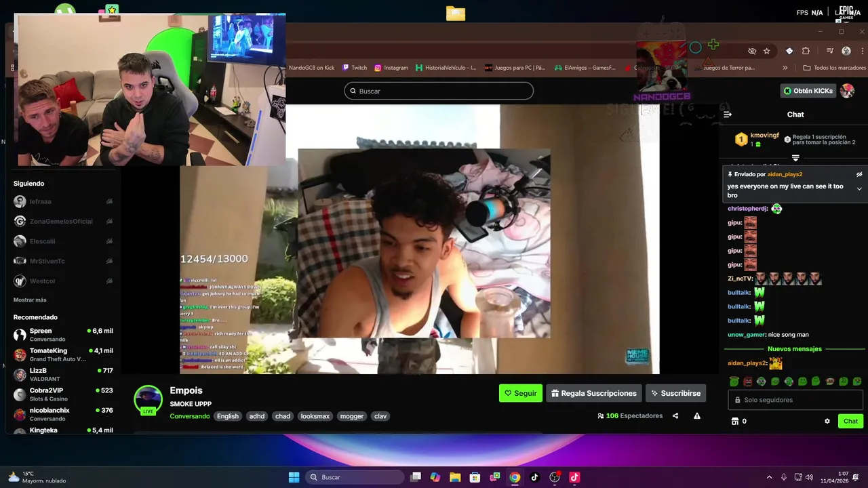Expand the gift leaderboard handle

coord(795,158)
